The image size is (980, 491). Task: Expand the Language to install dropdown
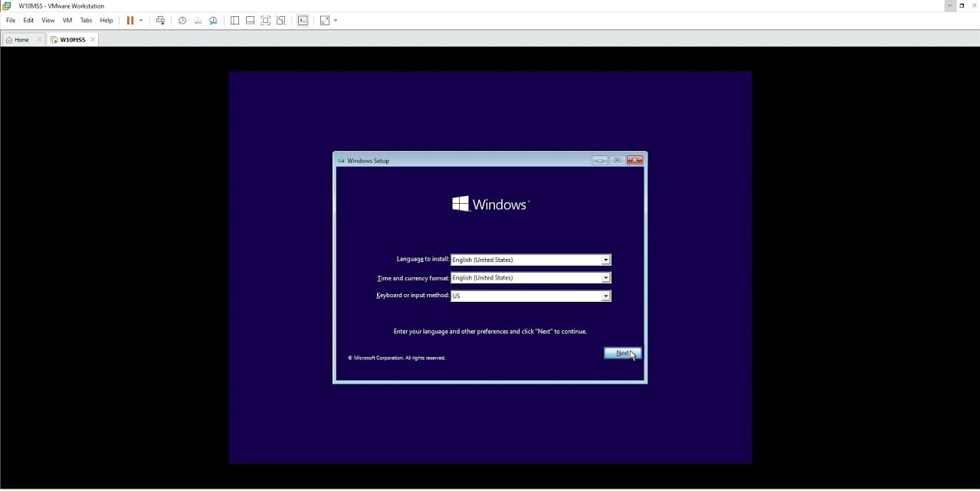tap(605, 260)
